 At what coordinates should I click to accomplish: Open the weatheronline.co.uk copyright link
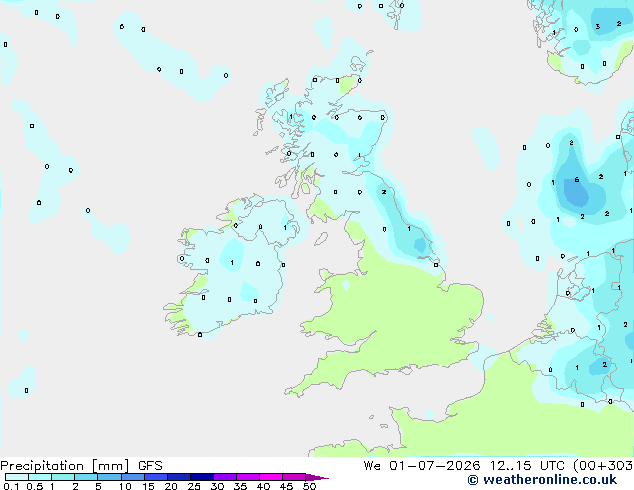(x=542, y=480)
